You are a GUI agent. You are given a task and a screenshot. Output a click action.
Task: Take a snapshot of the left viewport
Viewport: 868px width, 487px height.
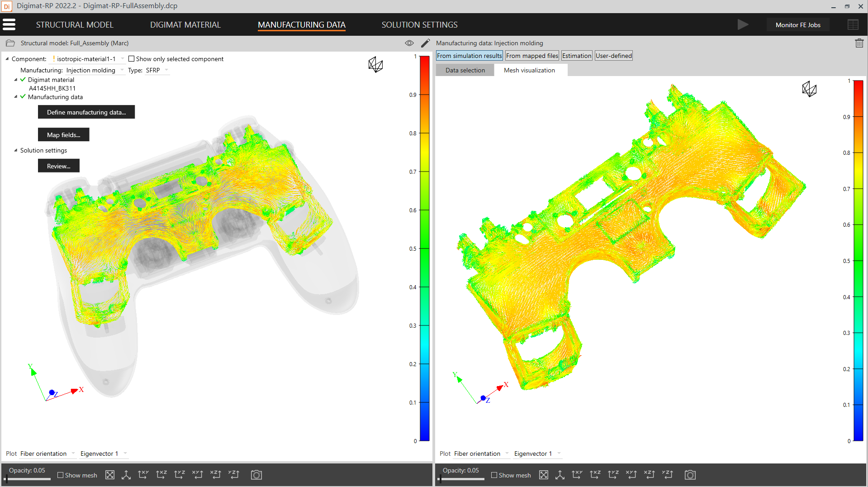coord(256,475)
